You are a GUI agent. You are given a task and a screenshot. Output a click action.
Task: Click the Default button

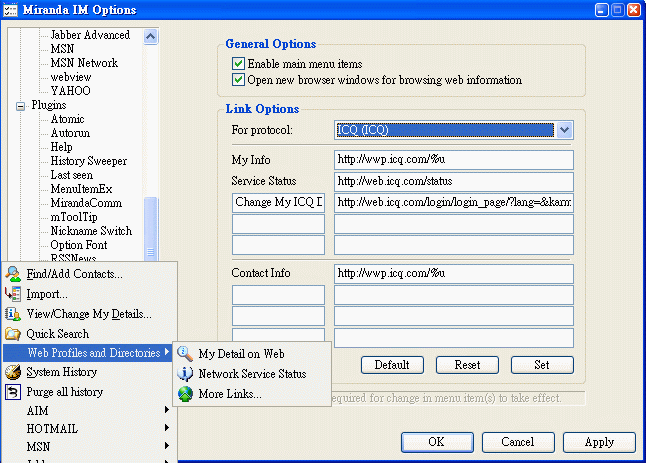point(392,365)
